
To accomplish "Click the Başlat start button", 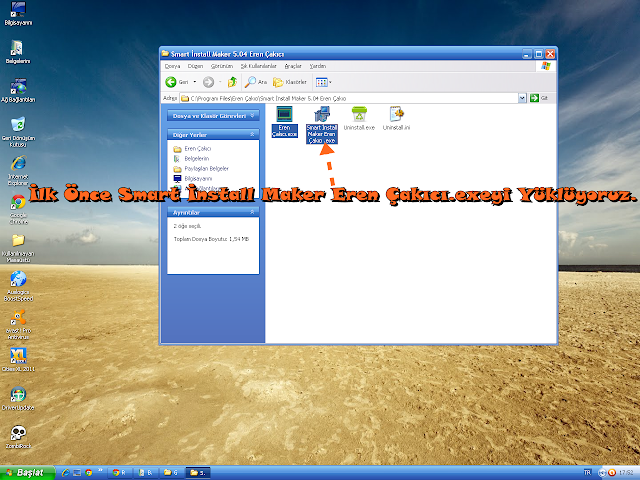I will point(27,473).
